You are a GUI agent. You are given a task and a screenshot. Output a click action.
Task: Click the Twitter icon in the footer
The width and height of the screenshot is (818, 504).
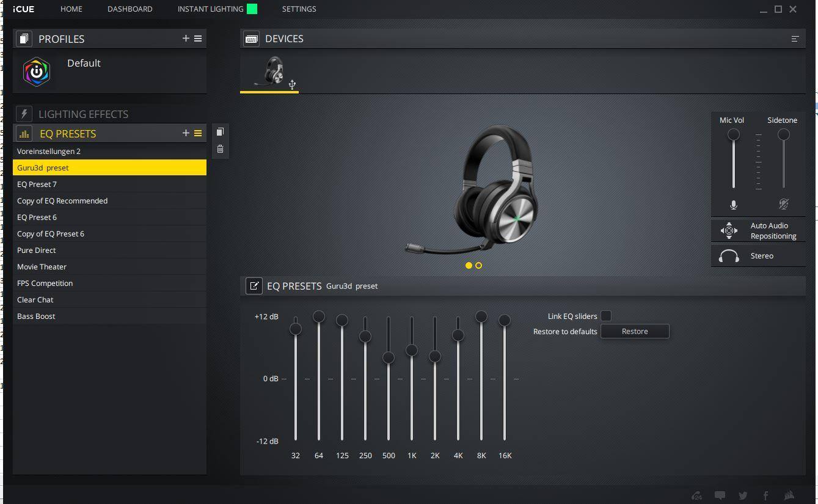743,495
